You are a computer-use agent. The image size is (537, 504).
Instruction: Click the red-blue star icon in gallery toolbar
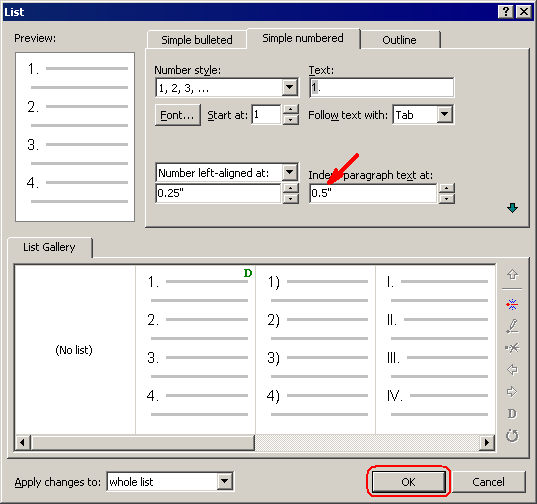(512, 304)
